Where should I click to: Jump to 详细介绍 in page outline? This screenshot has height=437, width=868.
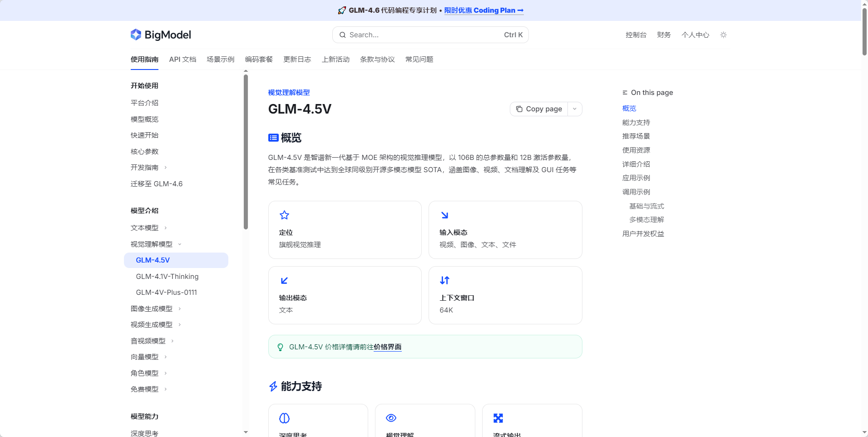click(x=636, y=164)
